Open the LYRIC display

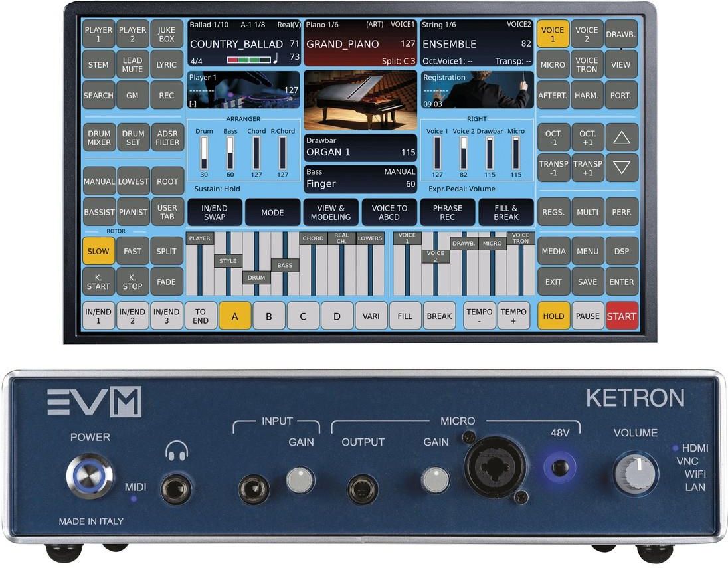click(166, 64)
